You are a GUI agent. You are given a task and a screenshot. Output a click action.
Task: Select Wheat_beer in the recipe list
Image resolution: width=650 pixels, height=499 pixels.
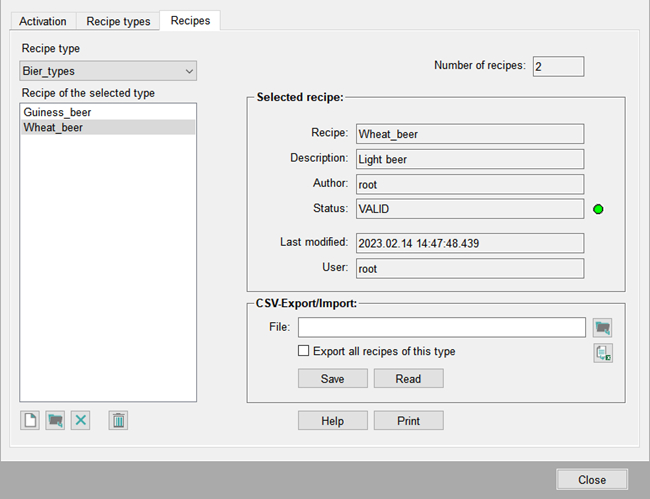click(108, 127)
